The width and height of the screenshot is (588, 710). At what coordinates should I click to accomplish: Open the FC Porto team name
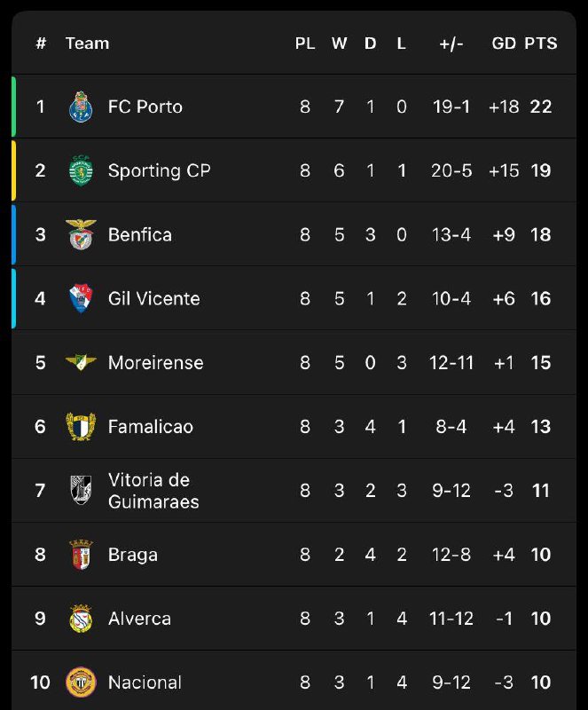[145, 106]
